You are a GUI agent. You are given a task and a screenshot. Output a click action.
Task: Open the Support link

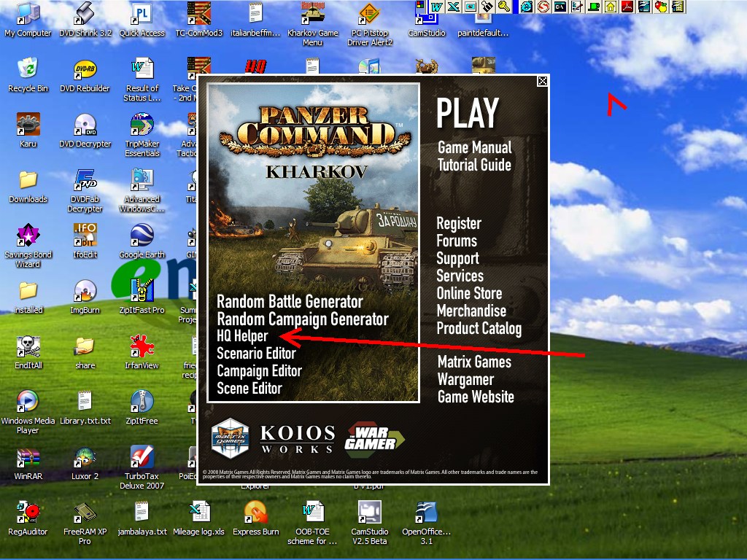tap(457, 259)
